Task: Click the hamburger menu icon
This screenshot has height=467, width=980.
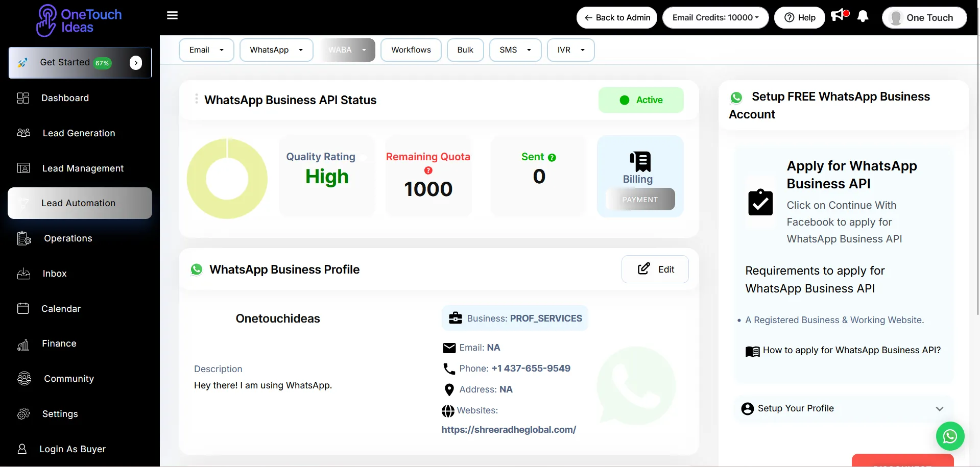Action: tap(172, 15)
